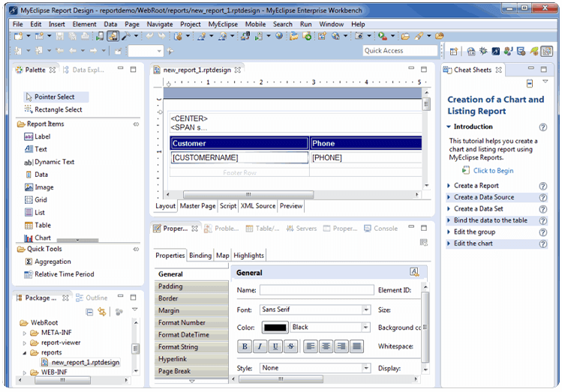Image resolution: width=562 pixels, height=392 pixels.
Task: Pick the Chart report item
Action: [43, 238]
